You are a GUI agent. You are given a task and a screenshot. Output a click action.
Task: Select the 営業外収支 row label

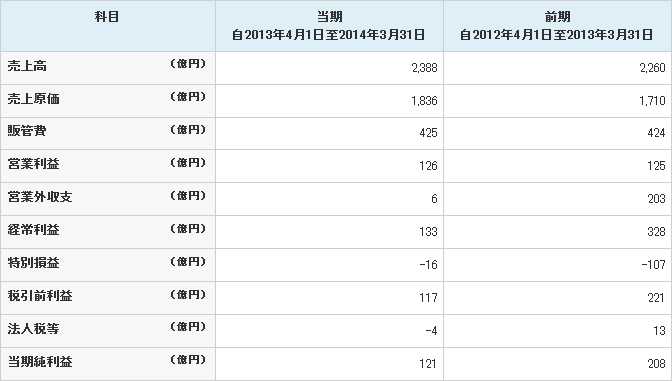40,197
